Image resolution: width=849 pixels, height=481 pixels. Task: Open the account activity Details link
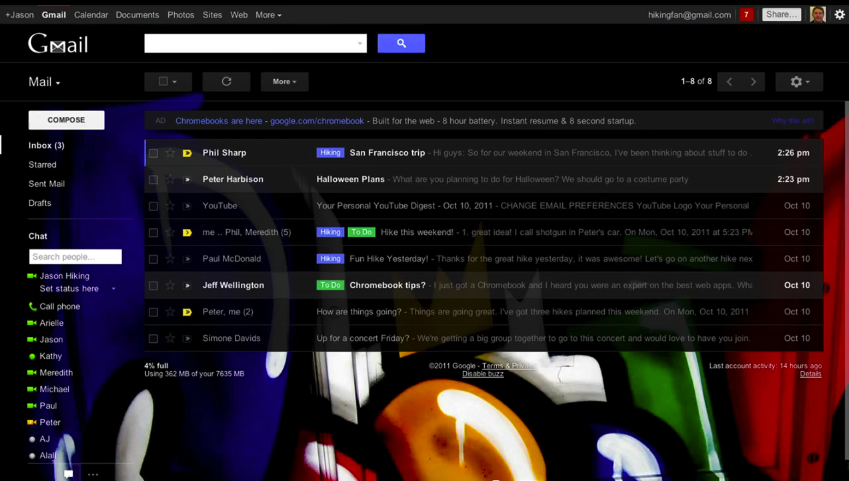[x=810, y=374]
